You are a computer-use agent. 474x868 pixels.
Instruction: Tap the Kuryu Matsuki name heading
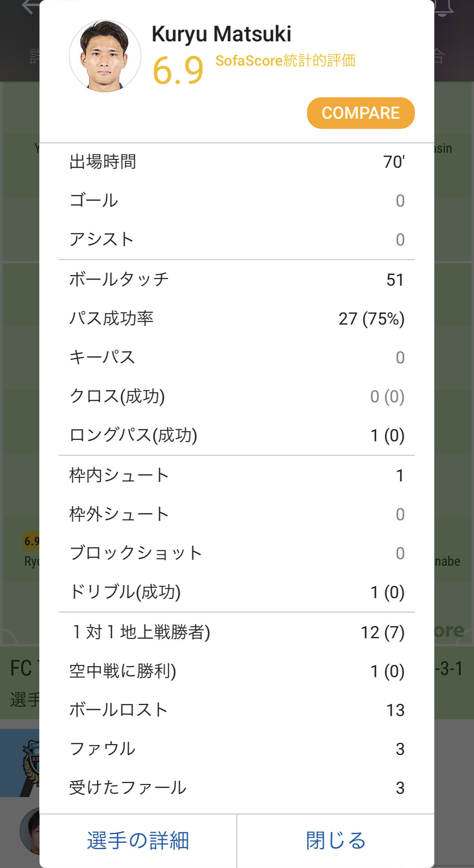[221, 34]
